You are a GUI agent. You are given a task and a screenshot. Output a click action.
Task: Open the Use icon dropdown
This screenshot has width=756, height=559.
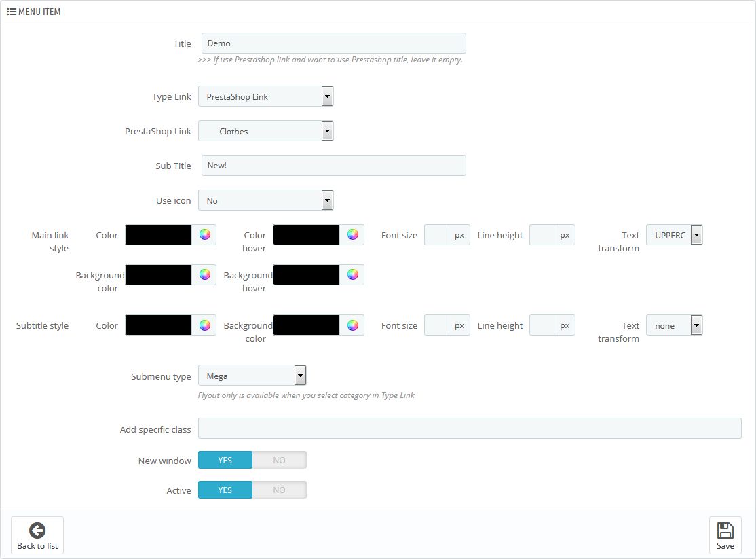coord(265,200)
